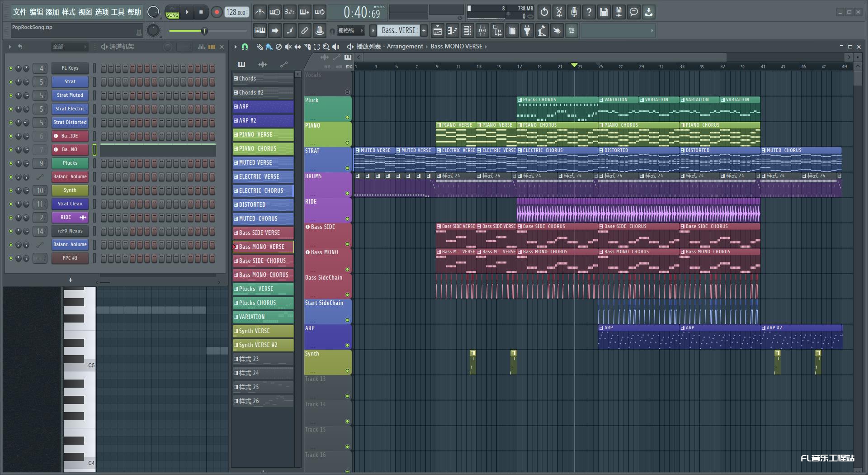Expand the pattern selector left arrow
The image size is (868, 475).
[373, 30]
